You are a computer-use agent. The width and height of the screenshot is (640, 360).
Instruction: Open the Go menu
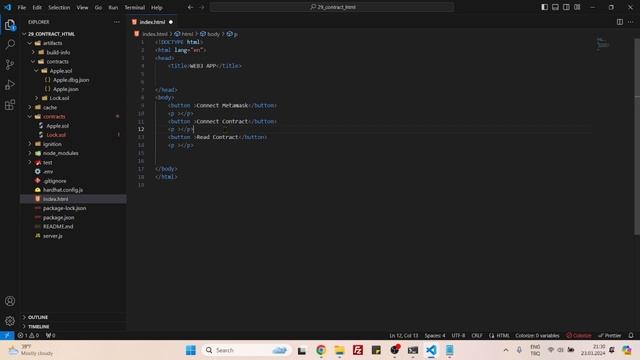tap(98, 7)
